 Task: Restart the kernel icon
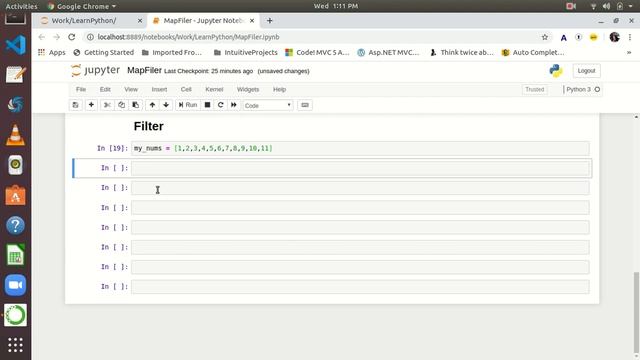[220, 105]
